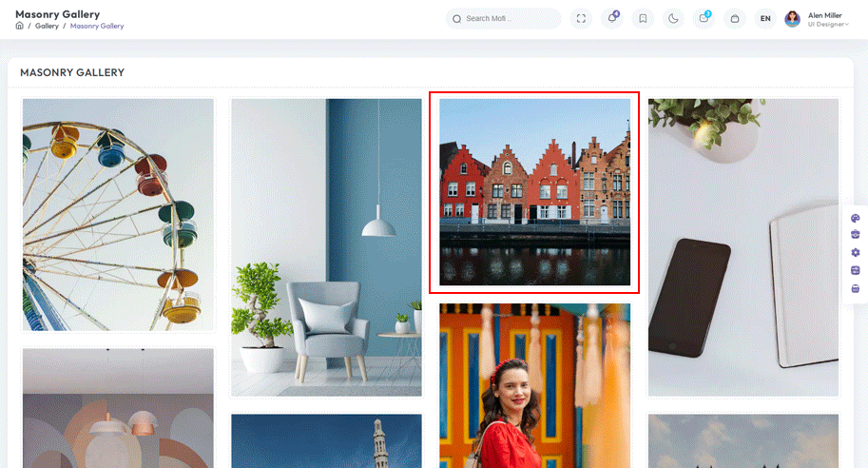Open EN language selector
This screenshot has height=468, width=868.
tap(765, 18)
